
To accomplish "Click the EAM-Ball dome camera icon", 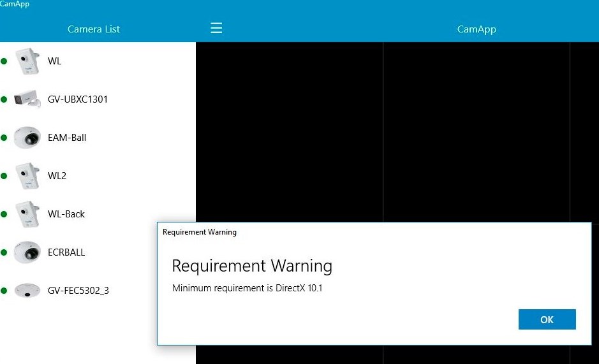I will point(27,138).
